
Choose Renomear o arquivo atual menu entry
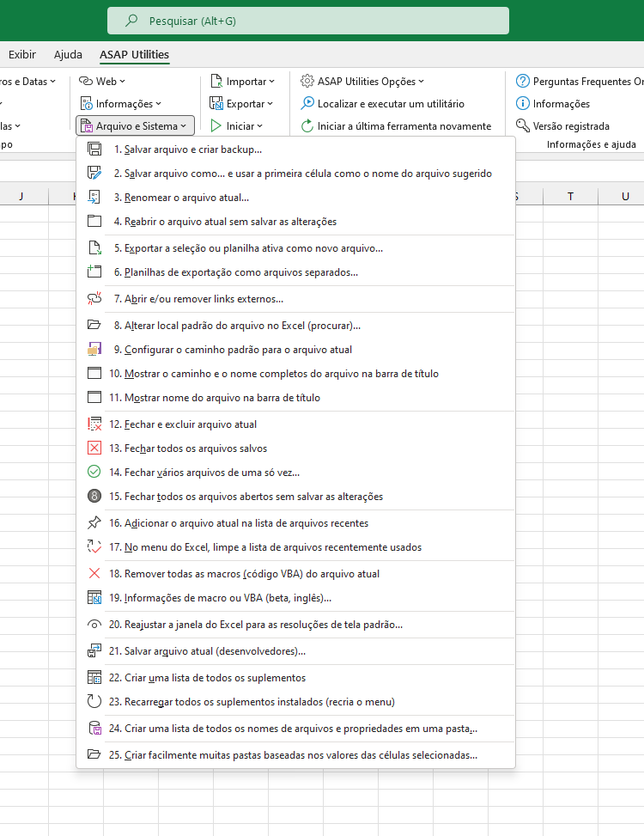click(x=295, y=198)
